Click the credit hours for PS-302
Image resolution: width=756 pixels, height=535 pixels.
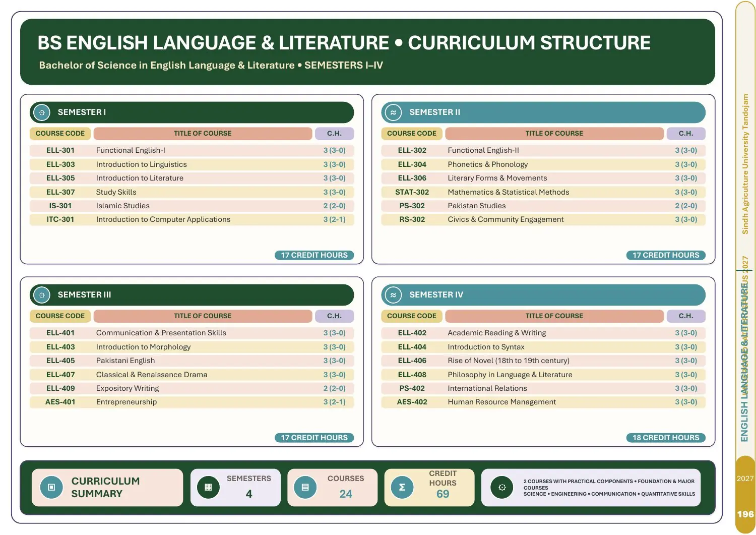click(686, 206)
